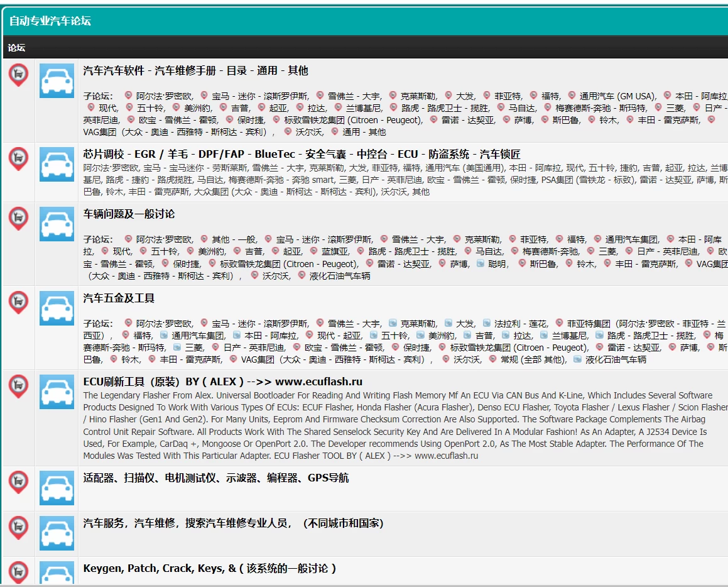Click the 自动专业汽车论坛 category header
Image resolution: width=728 pixels, height=587 pixels.
[x=50, y=21]
